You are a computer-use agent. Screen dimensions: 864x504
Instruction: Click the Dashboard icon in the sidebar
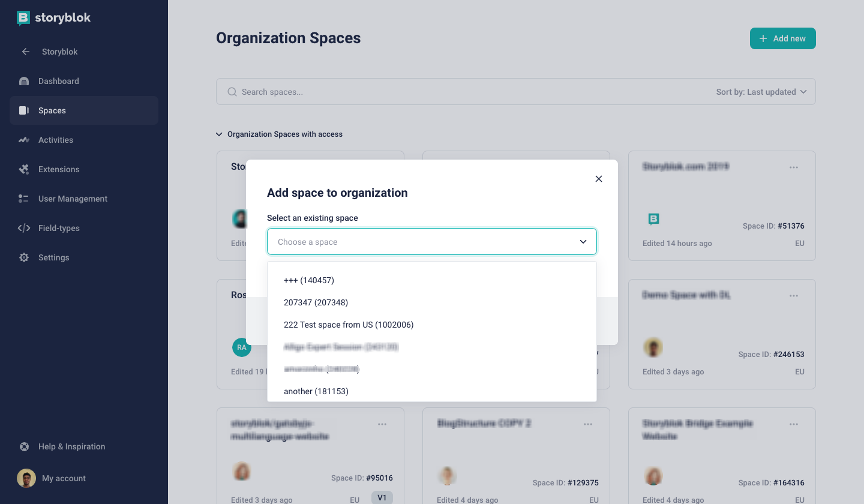24,81
